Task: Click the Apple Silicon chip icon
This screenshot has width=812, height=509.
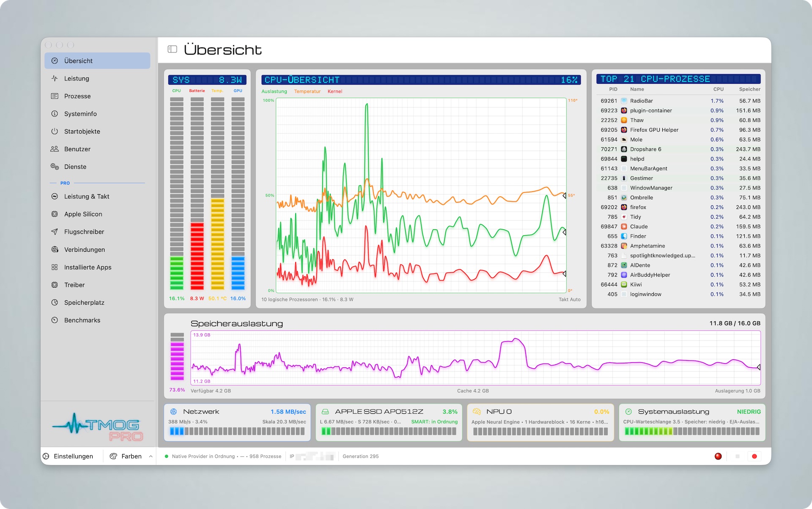Action: click(x=55, y=214)
